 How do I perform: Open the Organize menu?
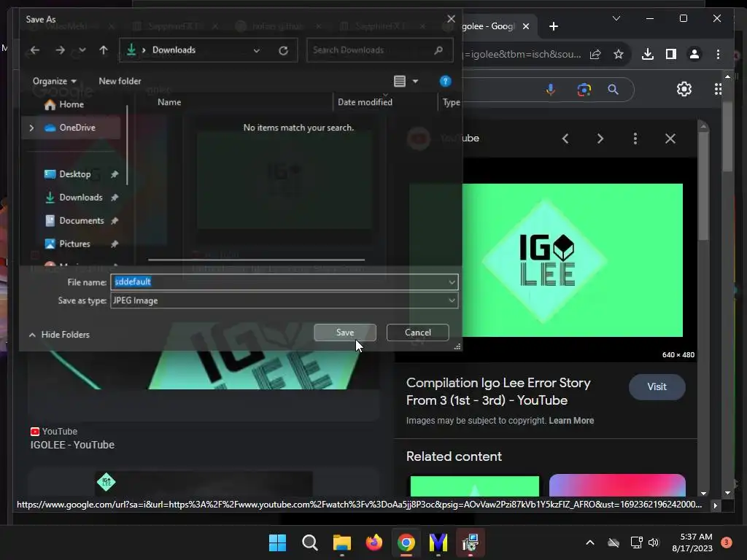54,82
